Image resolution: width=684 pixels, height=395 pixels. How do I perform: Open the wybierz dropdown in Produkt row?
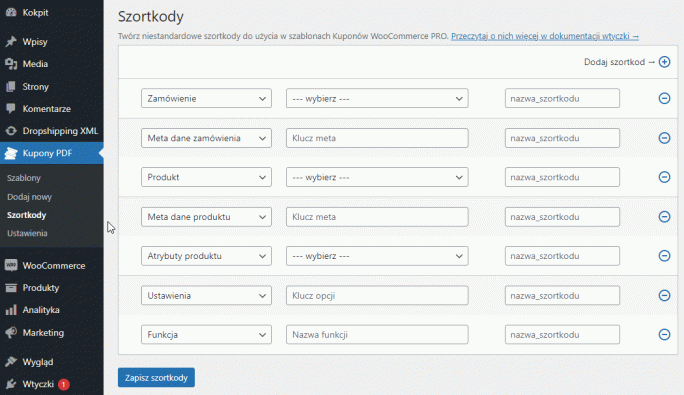click(377, 177)
